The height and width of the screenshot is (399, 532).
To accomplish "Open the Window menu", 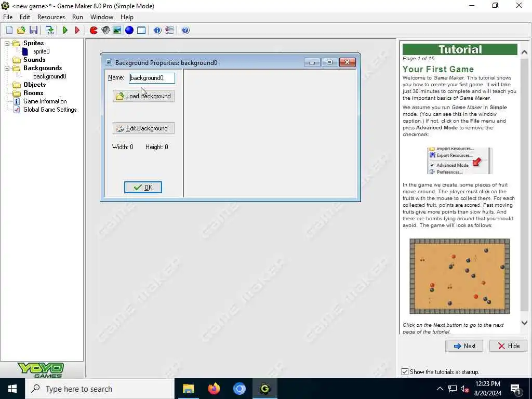I will tap(101, 17).
